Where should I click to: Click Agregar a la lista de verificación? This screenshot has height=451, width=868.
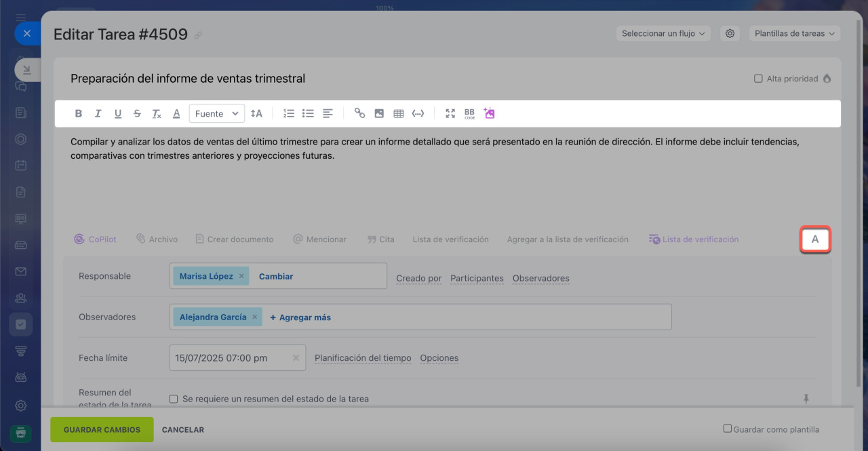pos(568,239)
